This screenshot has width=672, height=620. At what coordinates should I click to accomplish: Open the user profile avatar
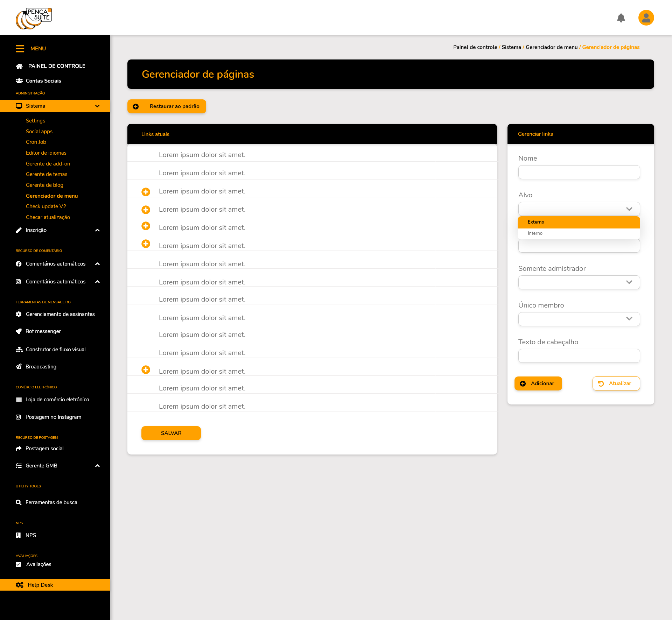[x=646, y=18]
